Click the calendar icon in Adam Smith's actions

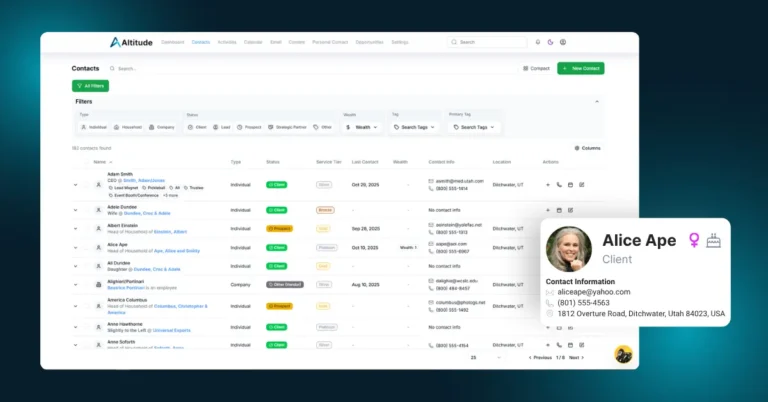[570, 185]
